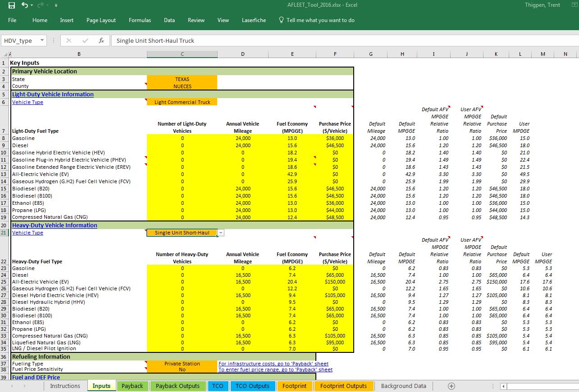Select the Fuel Price Sensitivity 'No' cell
Screen dimensions: 579x392
(x=182, y=369)
